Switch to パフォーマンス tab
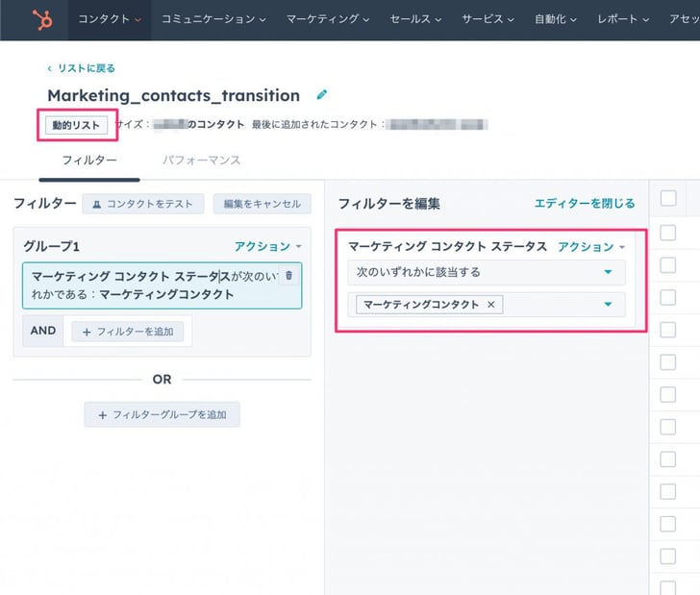The width and height of the screenshot is (700, 595). pyautogui.click(x=201, y=161)
